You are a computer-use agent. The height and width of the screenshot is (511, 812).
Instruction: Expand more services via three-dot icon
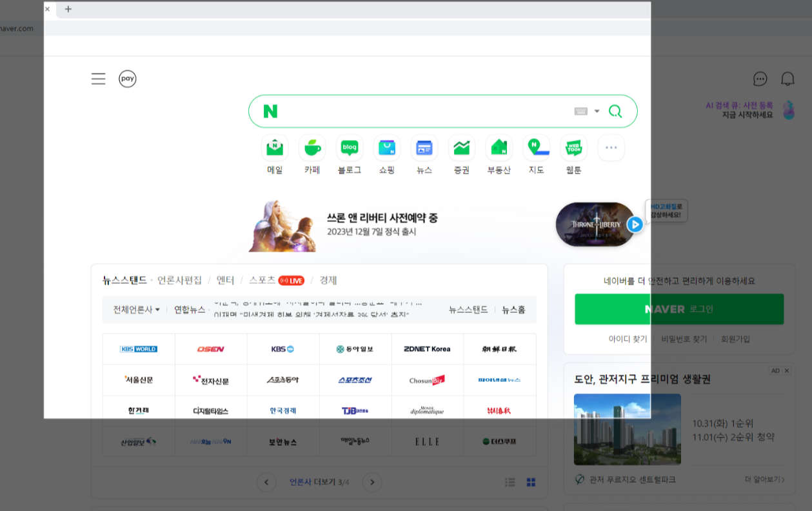(x=611, y=148)
